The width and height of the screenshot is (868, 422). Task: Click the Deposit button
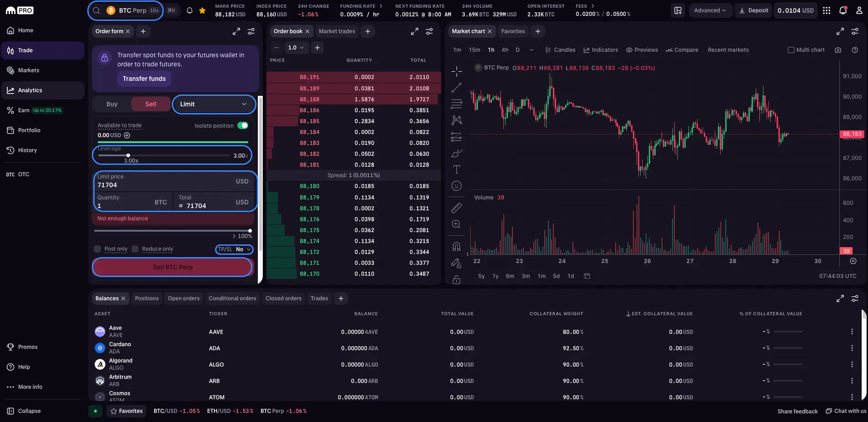pos(753,10)
